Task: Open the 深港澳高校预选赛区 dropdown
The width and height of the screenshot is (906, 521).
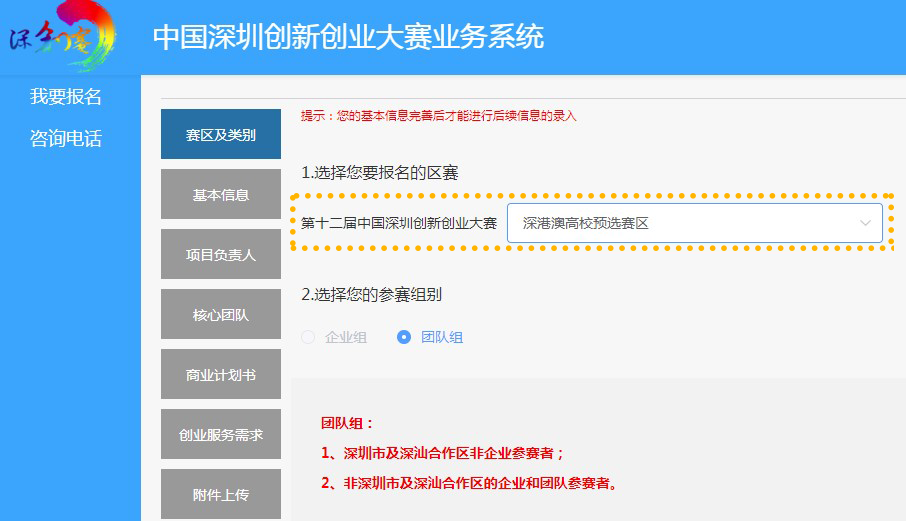Action: pyautogui.click(x=695, y=223)
